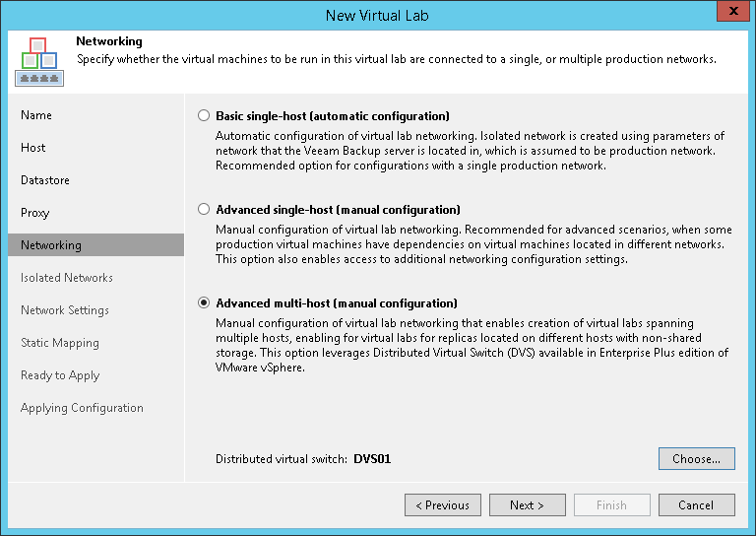Select Basic single-host automatic configuration option
The image size is (756, 536).
click(x=204, y=116)
